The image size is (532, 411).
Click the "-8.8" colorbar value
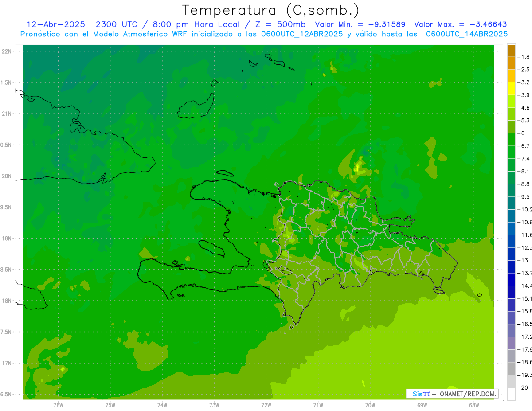[x=524, y=184]
